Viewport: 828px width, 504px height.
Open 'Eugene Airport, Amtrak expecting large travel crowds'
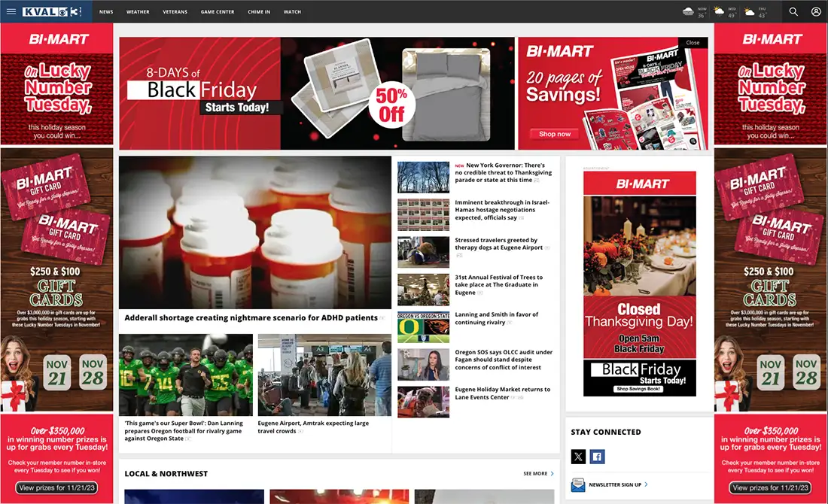coord(313,427)
